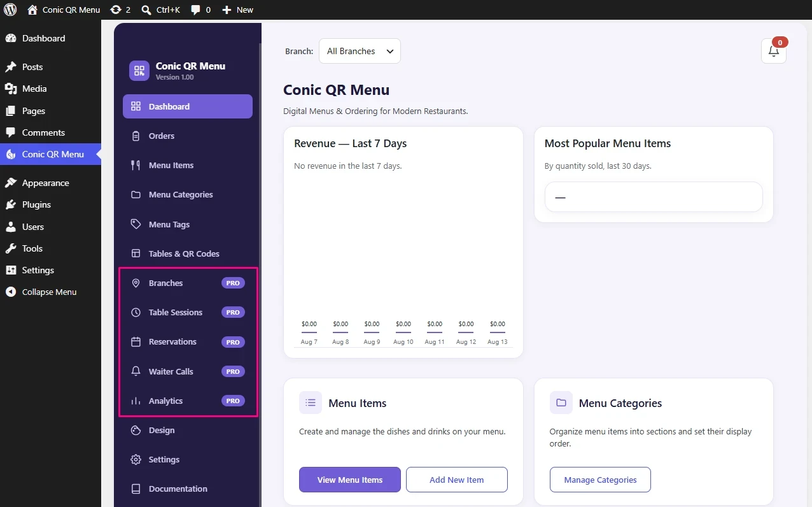Click the Branches location pin icon
Screen dimensions: 812x507
pyautogui.click(x=136, y=283)
